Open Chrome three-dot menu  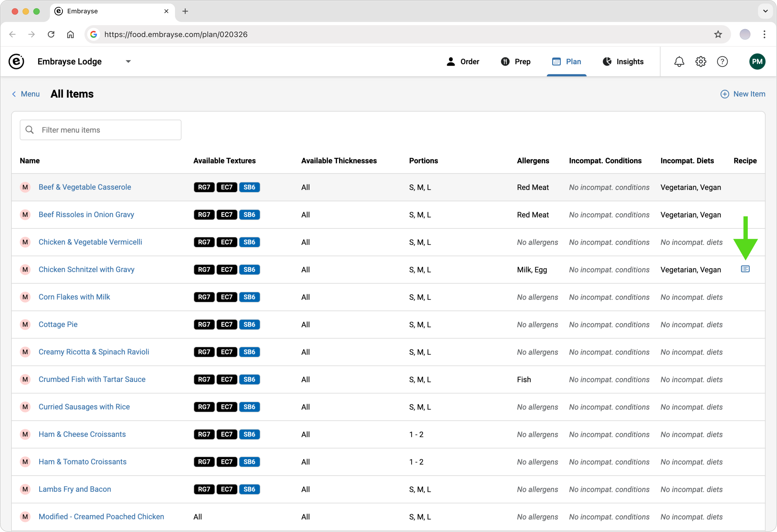[764, 34]
